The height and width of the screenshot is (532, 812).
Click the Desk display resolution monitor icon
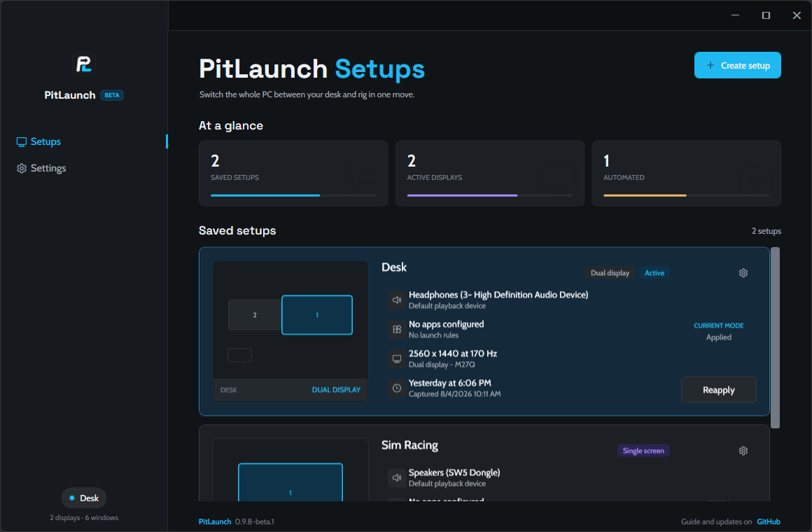pos(397,359)
